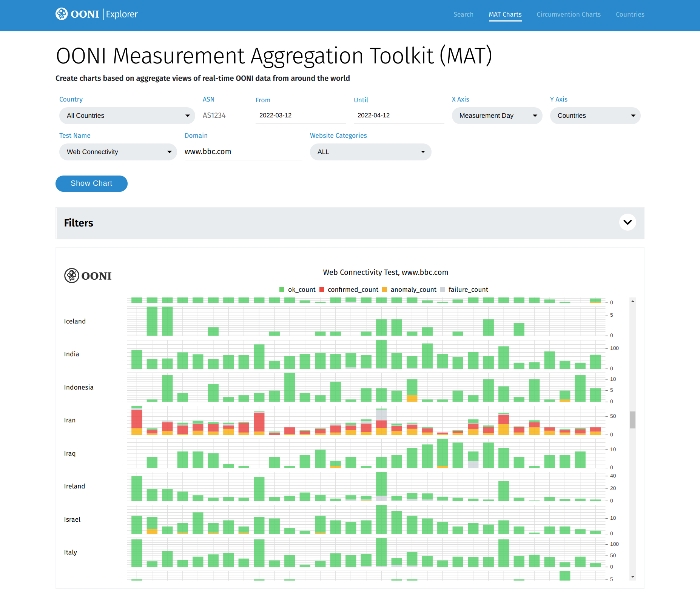Expand the Filters panel chevron
Image resolution: width=700 pixels, height=590 pixels.
628,222
